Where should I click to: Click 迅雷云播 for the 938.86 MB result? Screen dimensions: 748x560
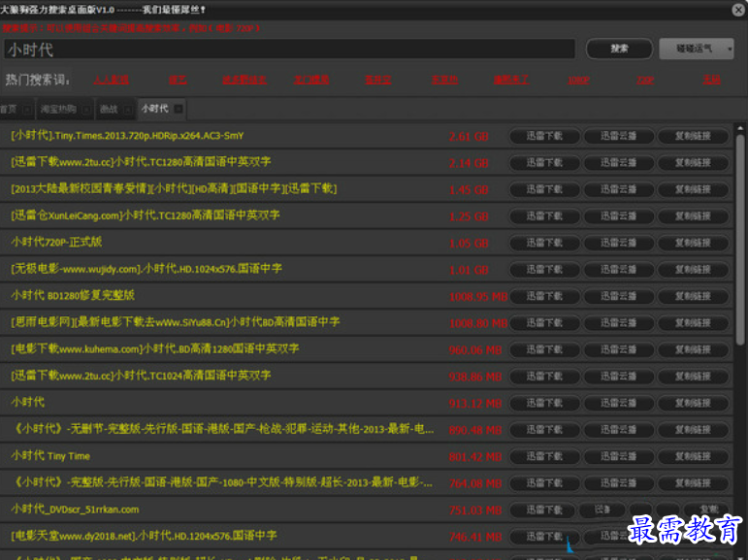click(x=619, y=377)
